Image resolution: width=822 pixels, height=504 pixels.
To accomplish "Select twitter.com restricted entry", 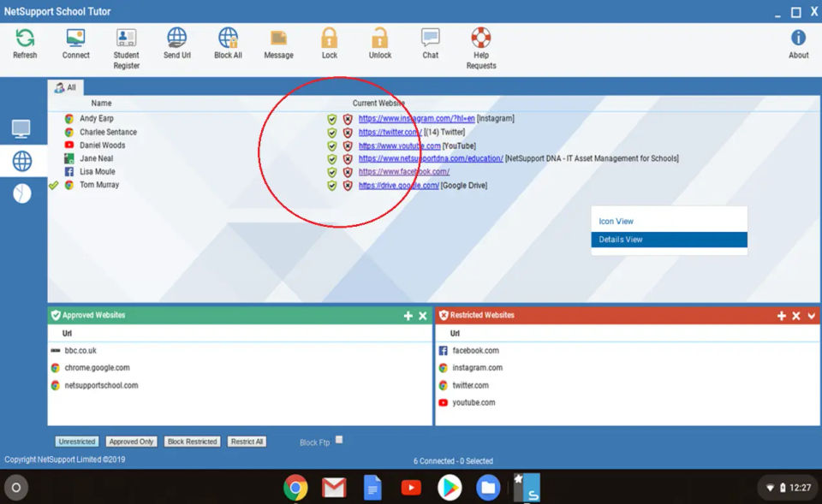I will (x=470, y=385).
